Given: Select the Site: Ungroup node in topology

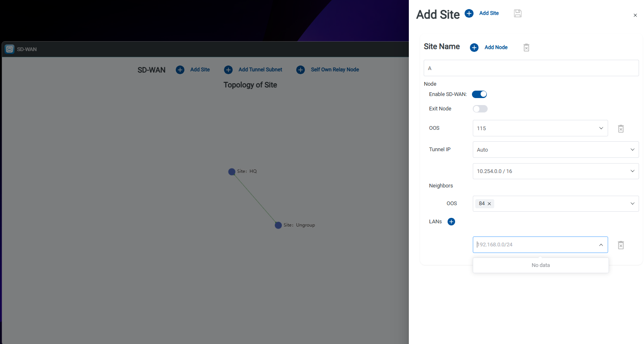Looking at the screenshot, I should tap(278, 225).
